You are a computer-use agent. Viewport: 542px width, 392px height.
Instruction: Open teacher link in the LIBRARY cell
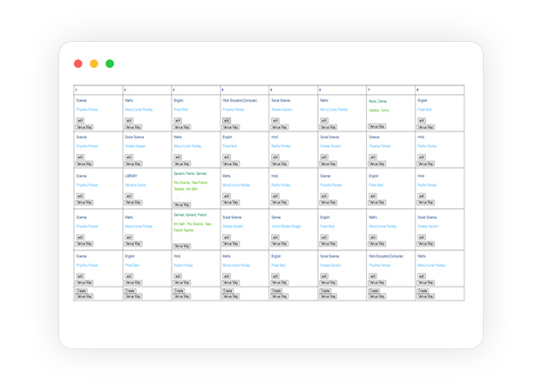pos(136,185)
